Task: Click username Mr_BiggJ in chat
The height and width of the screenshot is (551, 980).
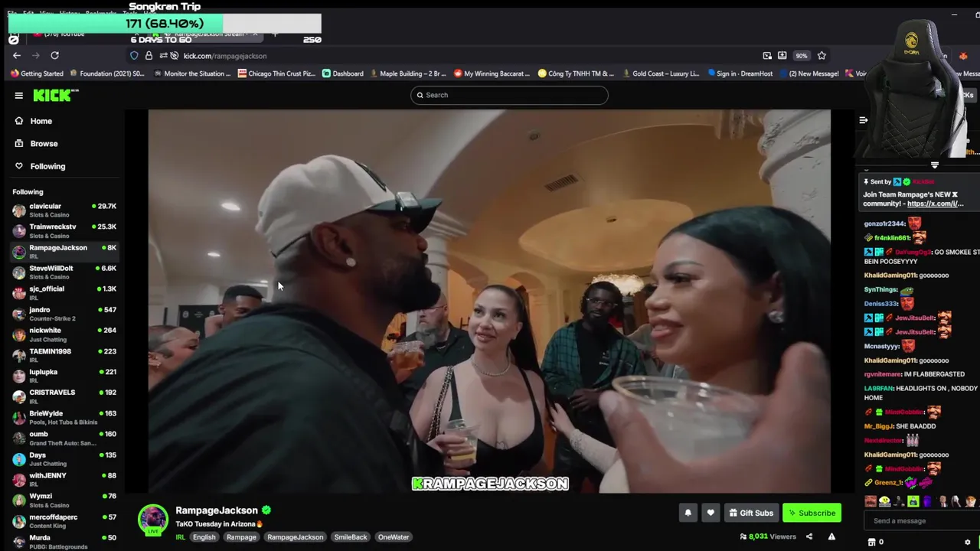Action: point(878,426)
